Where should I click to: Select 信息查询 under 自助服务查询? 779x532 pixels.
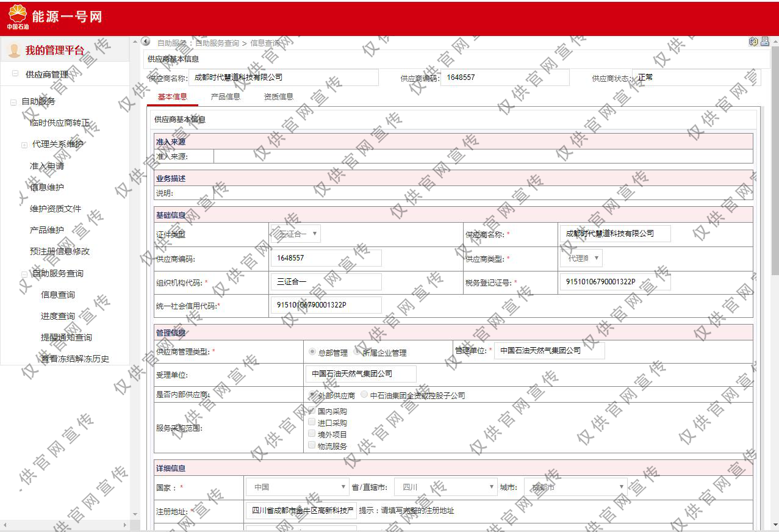58,295
